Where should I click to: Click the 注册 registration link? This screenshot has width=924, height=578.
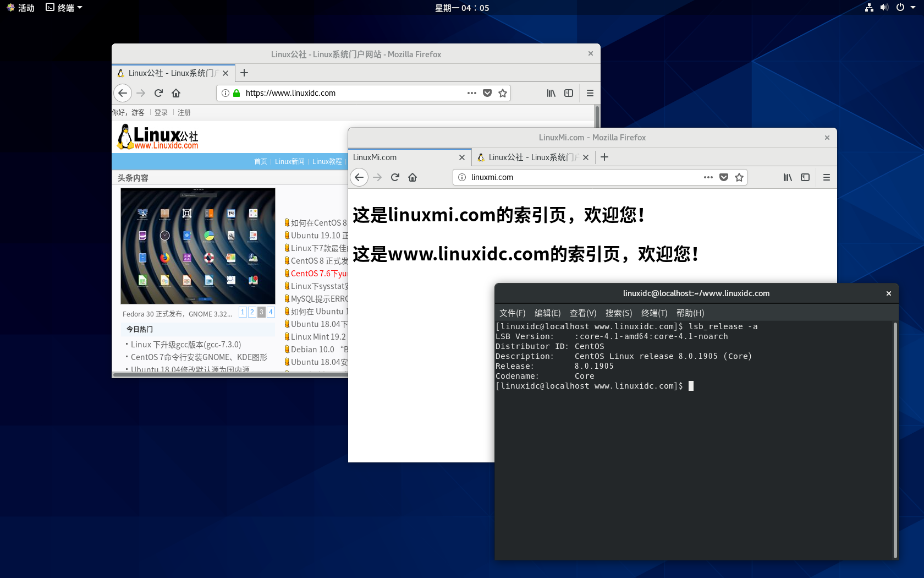184,112
